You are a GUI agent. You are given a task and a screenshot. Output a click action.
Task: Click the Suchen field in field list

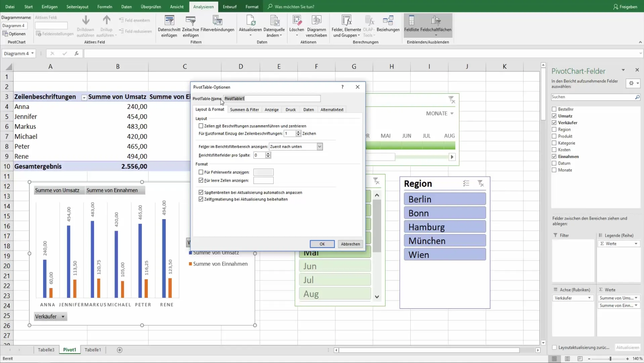point(593,97)
